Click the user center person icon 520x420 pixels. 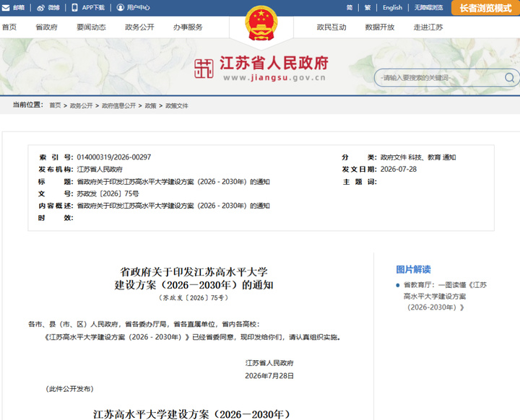[121, 7]
